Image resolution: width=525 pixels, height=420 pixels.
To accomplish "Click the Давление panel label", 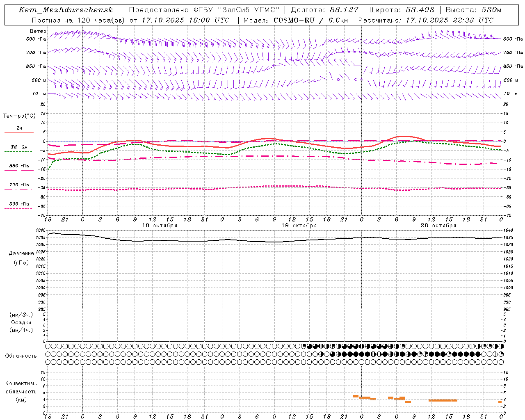I will 21,253.
